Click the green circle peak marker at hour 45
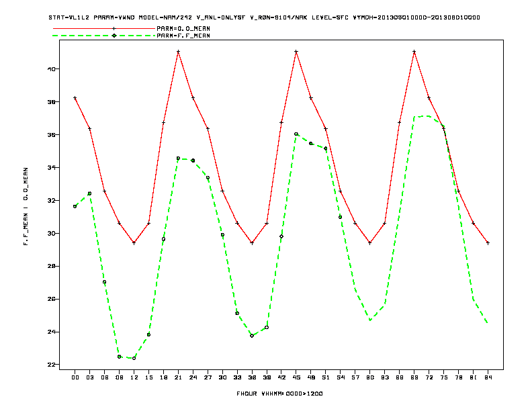Screen dimensions: 532x411 [296, 134]
